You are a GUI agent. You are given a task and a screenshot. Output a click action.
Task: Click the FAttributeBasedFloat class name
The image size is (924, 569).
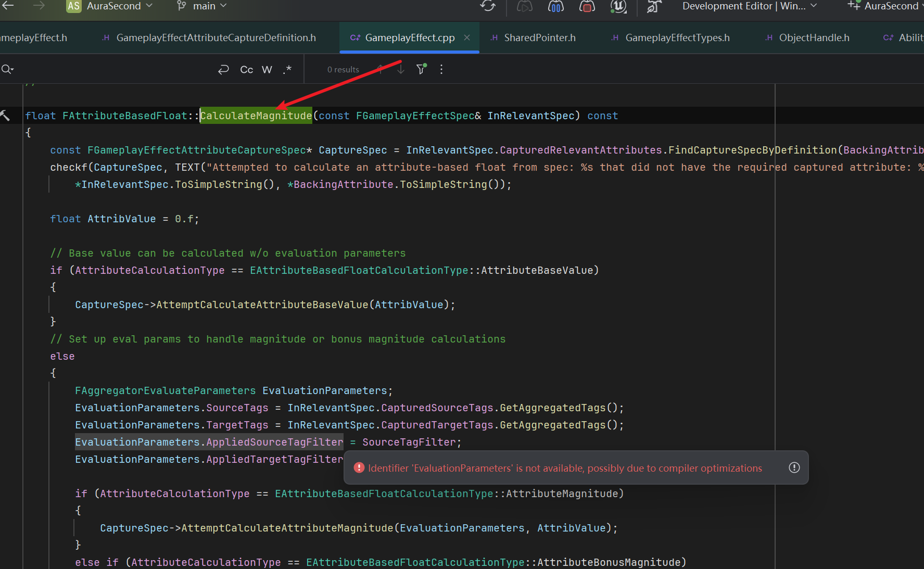[x=124, y=116]
